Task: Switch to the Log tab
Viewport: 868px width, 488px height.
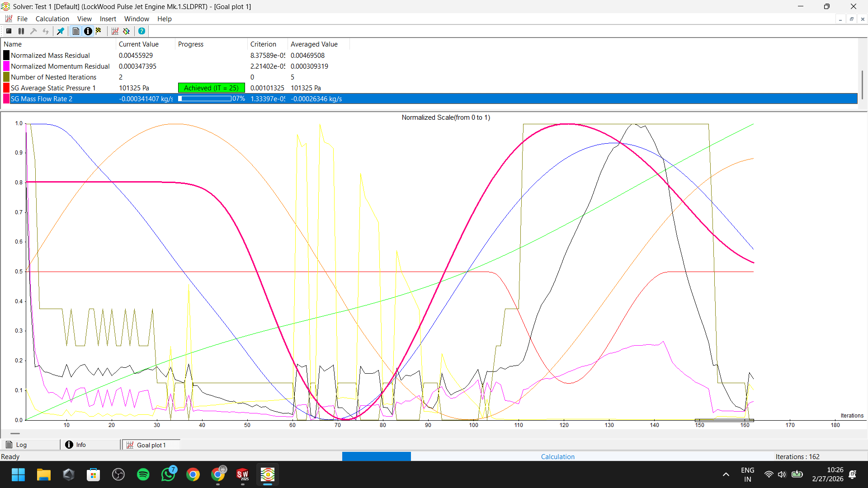Action: coord(30,445)
